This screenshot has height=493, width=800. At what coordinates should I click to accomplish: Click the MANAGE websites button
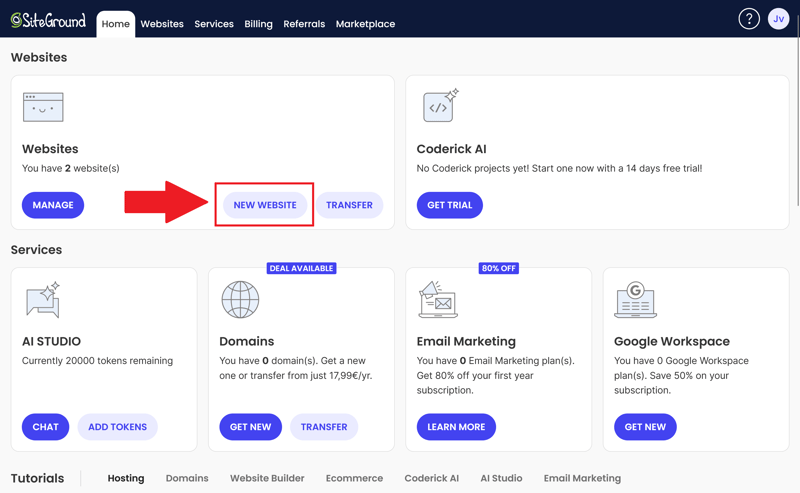[53, 205]
